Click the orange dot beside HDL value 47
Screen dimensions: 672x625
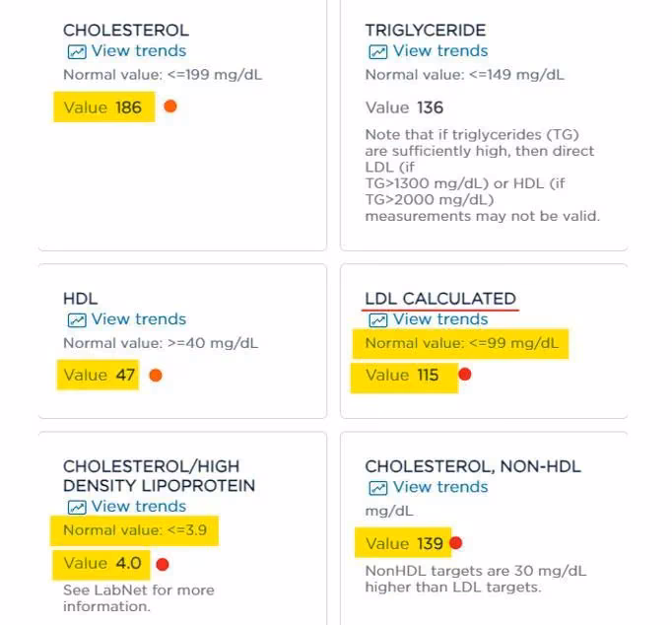tap(156, 376)
